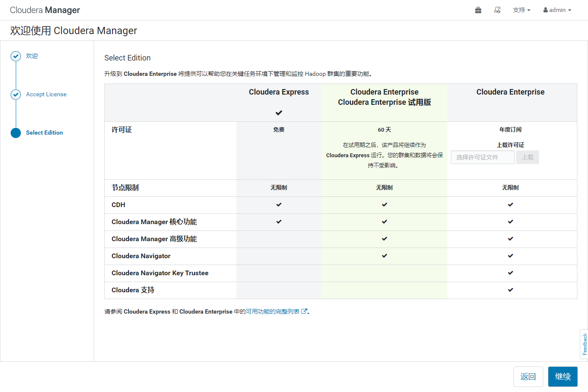Click the 欢迎使用 Cloudera Manager title
Screen dimensions: 588x392
click(74, 31)
